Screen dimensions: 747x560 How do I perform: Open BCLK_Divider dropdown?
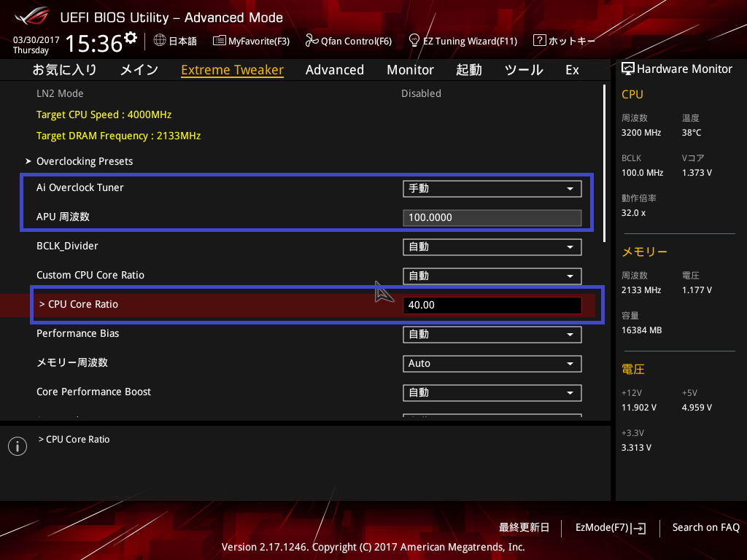pyautogui.click(x=492, y=247)
